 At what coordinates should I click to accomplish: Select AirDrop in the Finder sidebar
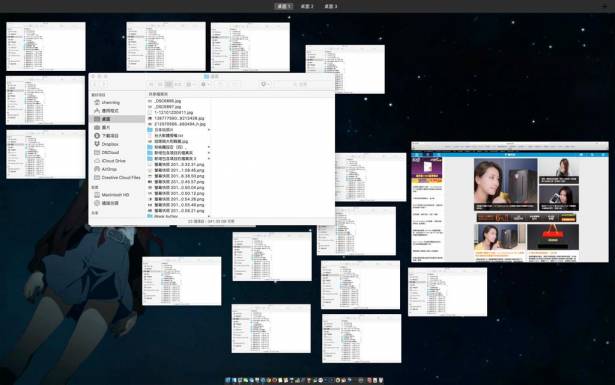[x=109, y=169]
